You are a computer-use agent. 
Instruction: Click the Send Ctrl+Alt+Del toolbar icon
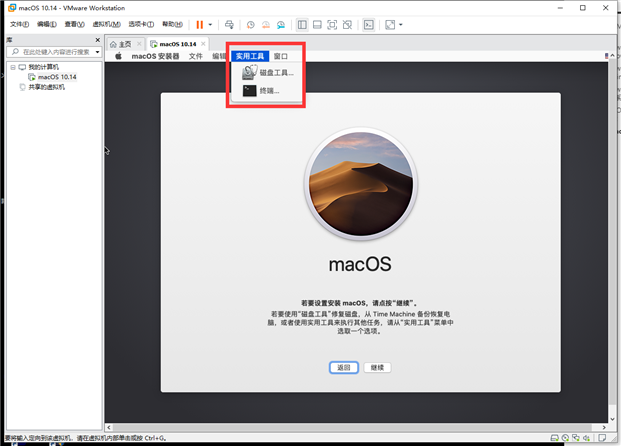click(229, 25)
